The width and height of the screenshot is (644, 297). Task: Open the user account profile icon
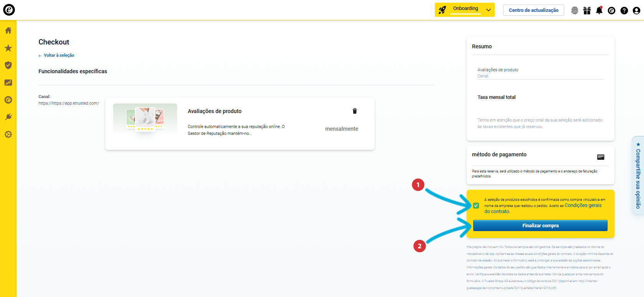pyautogui.click(x=636, y=10)
